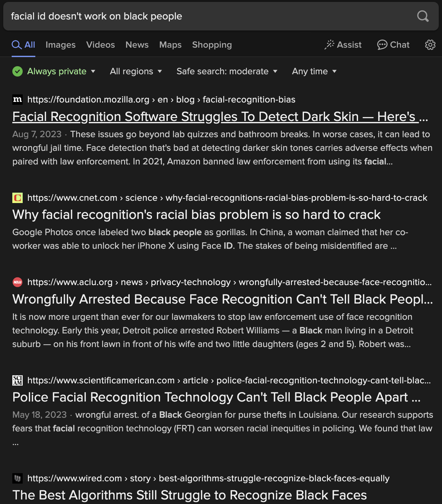Image resolution: width=442 pixels, height=504 pixels.
Task: Click the Scientific American favicon
Action: [x=17, y=380]
